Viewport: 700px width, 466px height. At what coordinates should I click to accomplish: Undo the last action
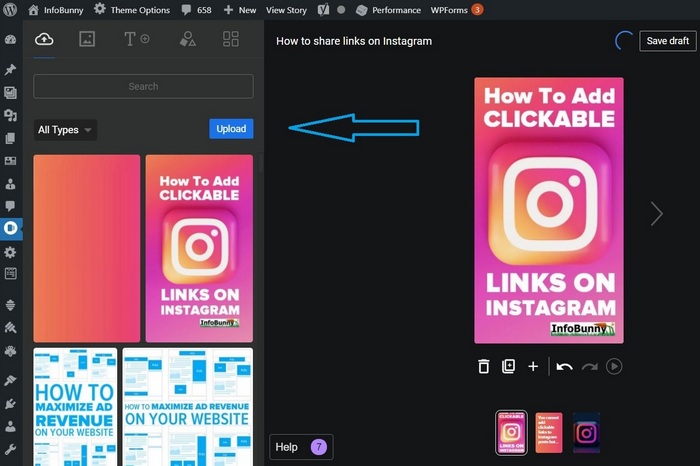(564, 367)
